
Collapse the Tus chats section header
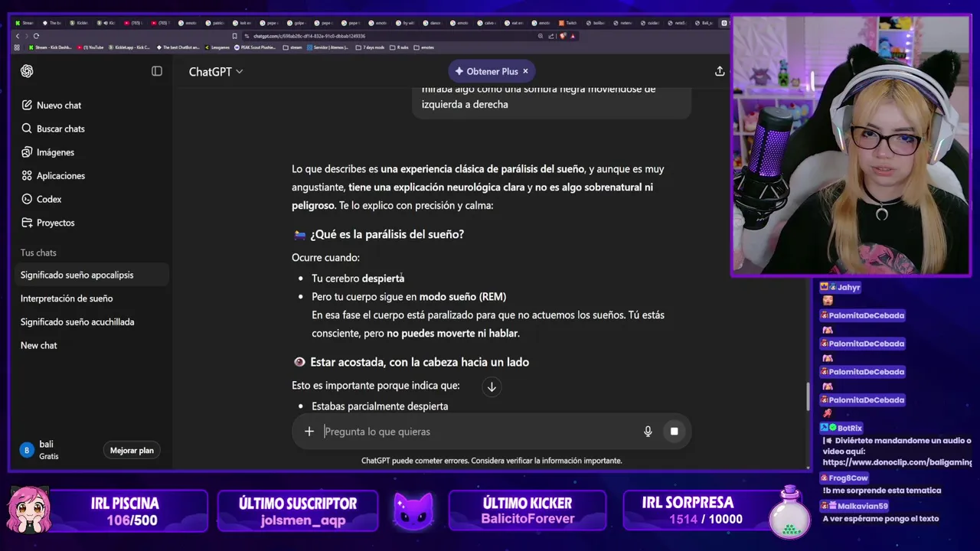pos(38,253)
